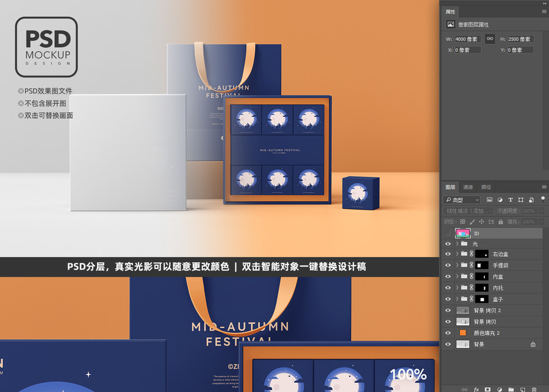Filter layers by adjustment layer icon

[x=500, y=200]
